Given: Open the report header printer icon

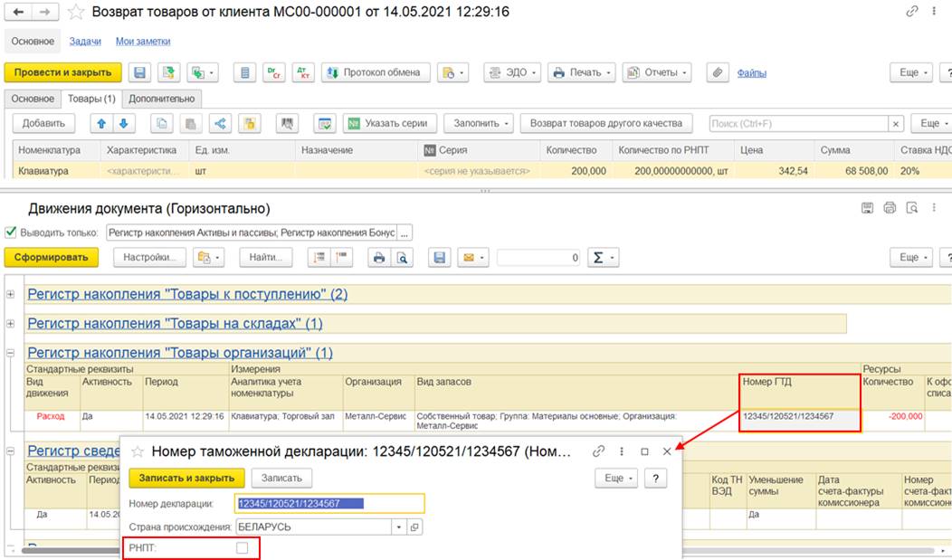Looking at the screenshot, I should coord(890,208).
